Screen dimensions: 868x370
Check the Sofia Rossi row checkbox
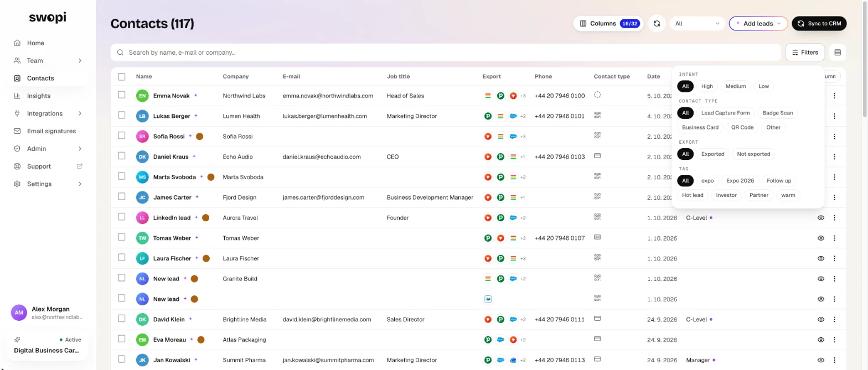pos(122,136)
